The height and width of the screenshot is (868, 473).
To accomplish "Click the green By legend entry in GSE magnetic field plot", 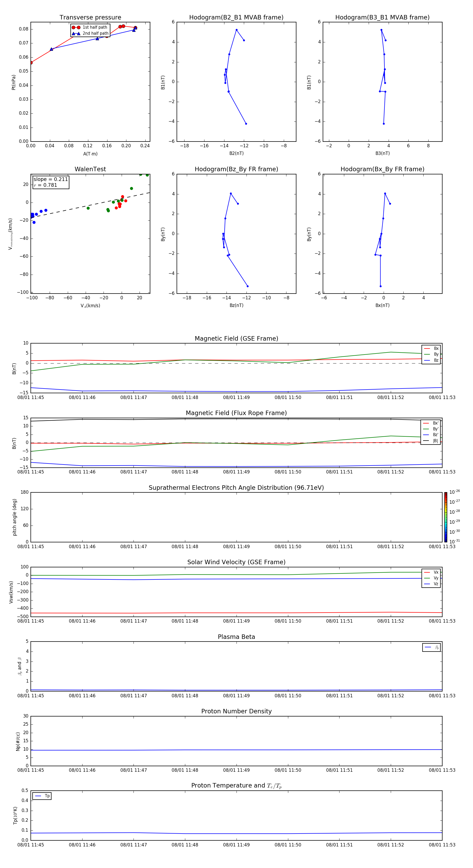I will (431, 354).
